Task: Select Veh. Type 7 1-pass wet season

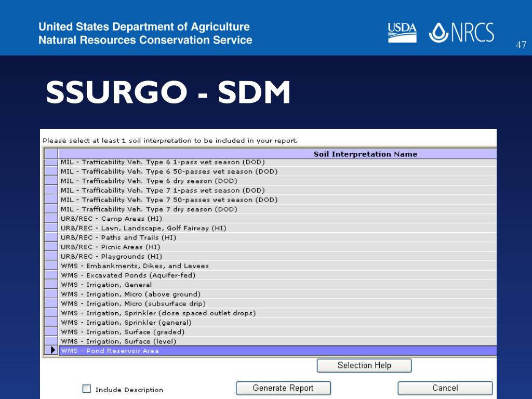Action: [277, 190]
